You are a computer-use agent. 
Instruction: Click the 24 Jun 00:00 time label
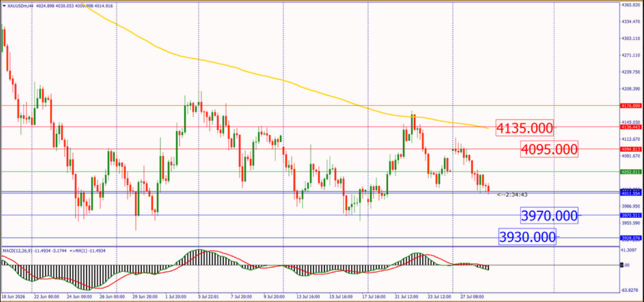click(78, 296)
